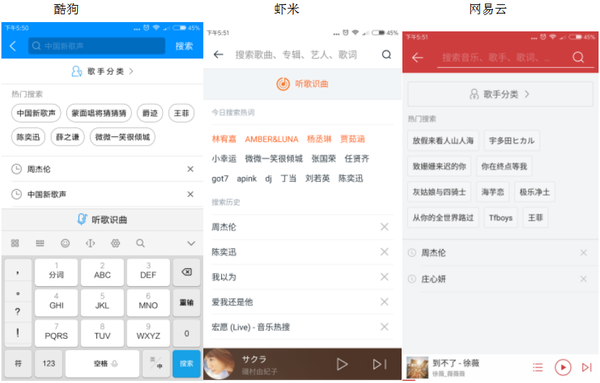This screenshot has height=383, width=600.
Task: Select the 薛之谦 tag in Kugou
Action: 67,137
